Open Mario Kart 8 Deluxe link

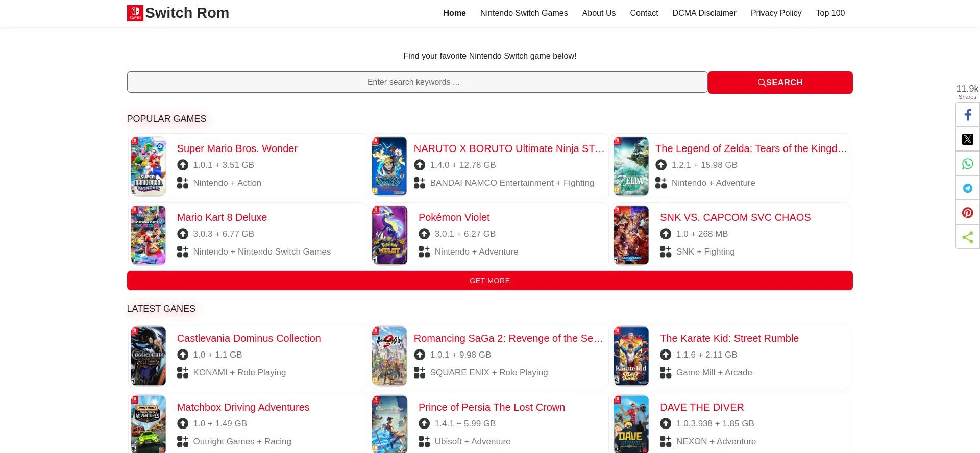pos(222,217)
